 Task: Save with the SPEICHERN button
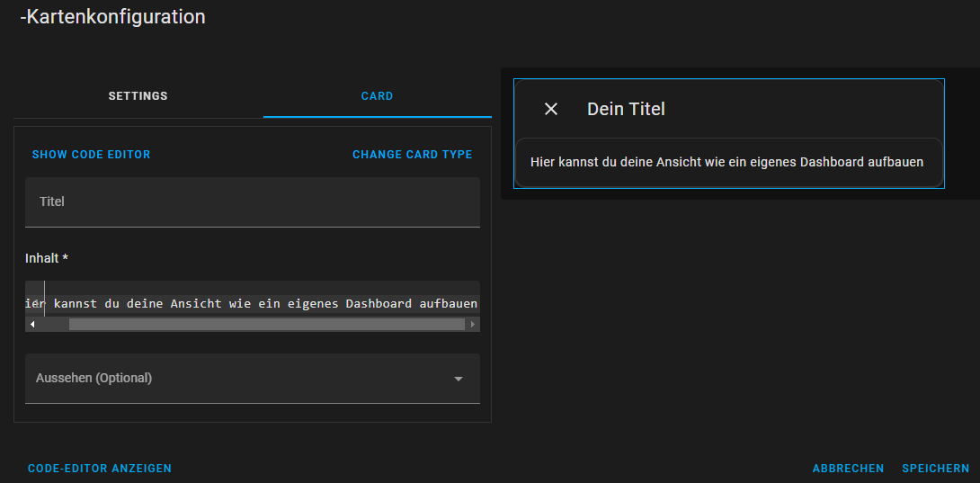(x=936, y=469)
